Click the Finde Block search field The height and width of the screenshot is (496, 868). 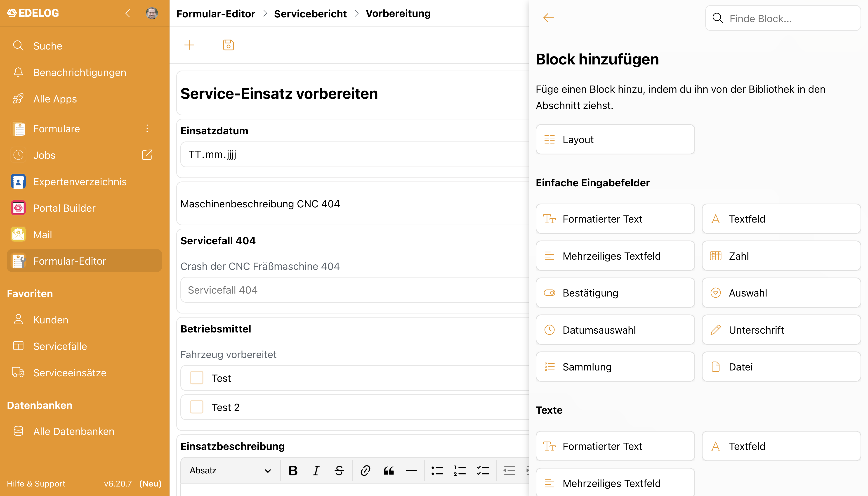[783, 18]
